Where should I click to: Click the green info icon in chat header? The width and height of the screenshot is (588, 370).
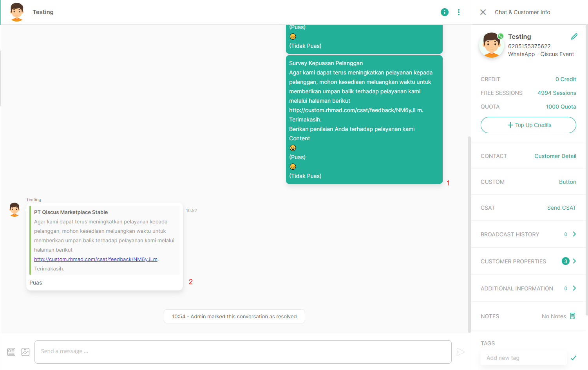[x=445, y=12]
